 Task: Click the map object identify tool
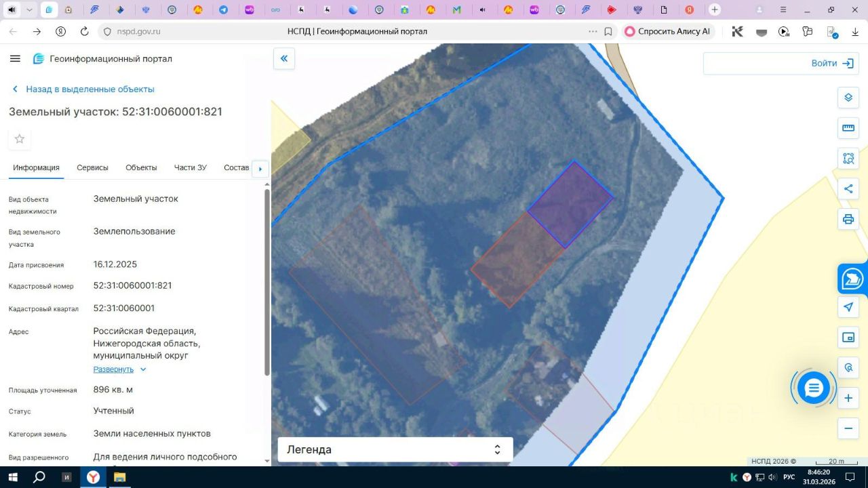click(848, 368)
